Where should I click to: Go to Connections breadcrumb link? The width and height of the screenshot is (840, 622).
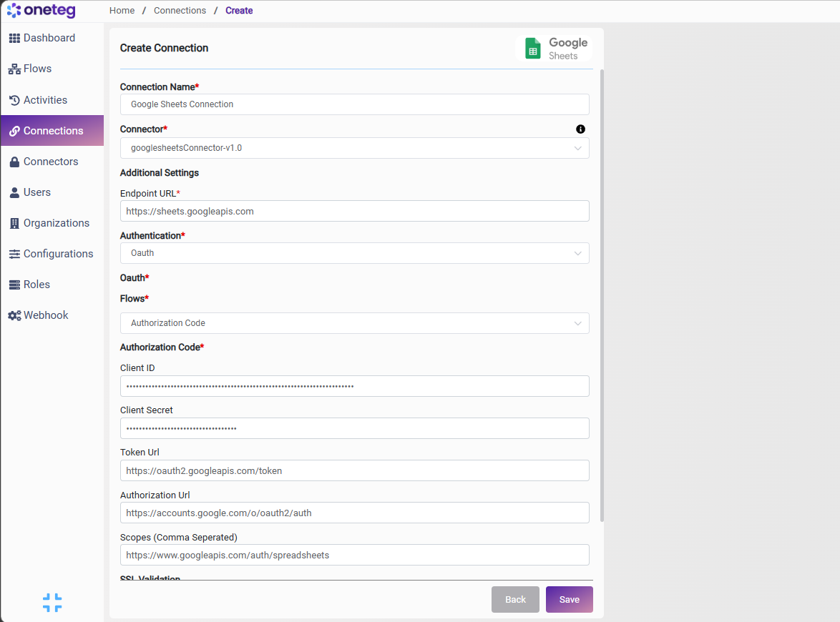pyautogui.click(x=180, y=11)
